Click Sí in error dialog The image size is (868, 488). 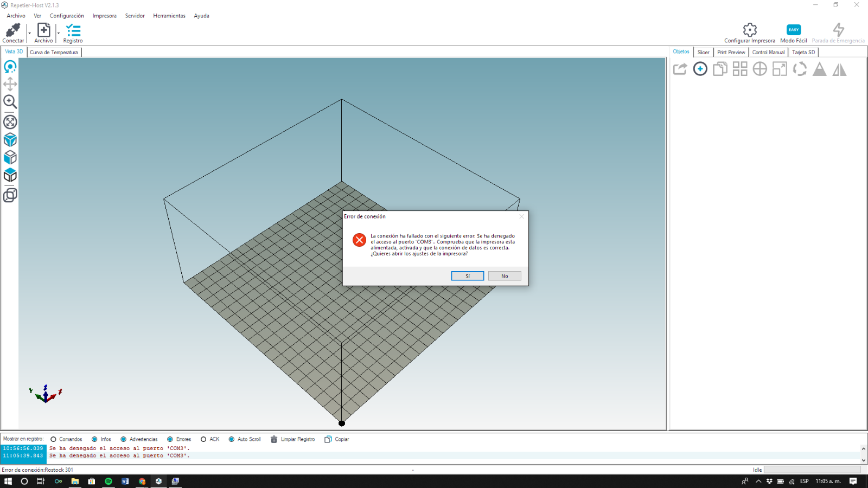click(x=467, y=276)
